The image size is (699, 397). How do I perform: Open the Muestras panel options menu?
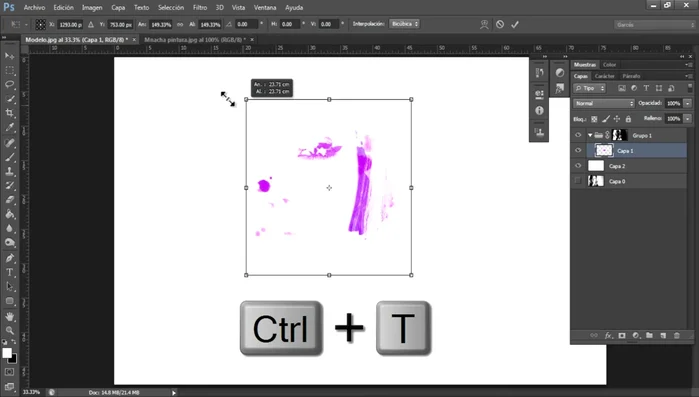click(689, 65)
